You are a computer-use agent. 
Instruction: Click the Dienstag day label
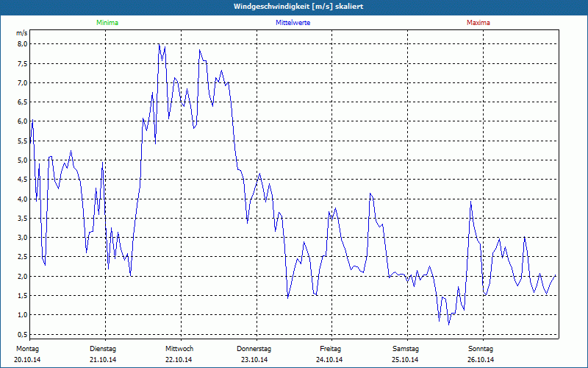pos(103,349)
